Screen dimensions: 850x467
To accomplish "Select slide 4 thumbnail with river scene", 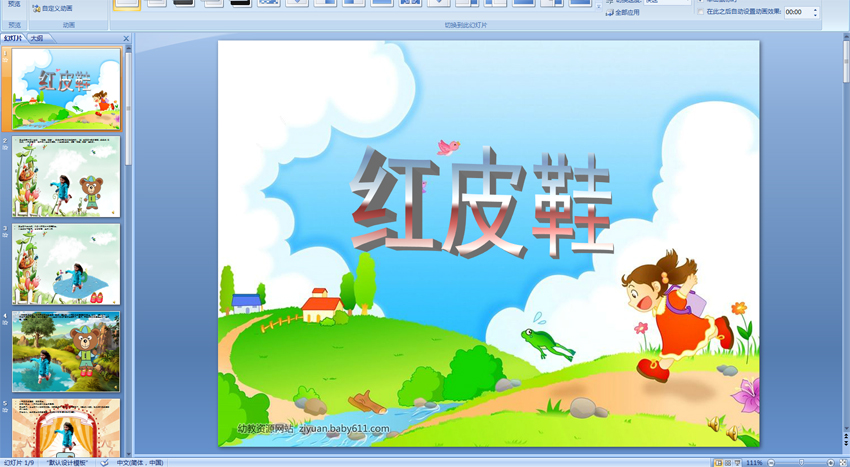I will coord(66,351).
